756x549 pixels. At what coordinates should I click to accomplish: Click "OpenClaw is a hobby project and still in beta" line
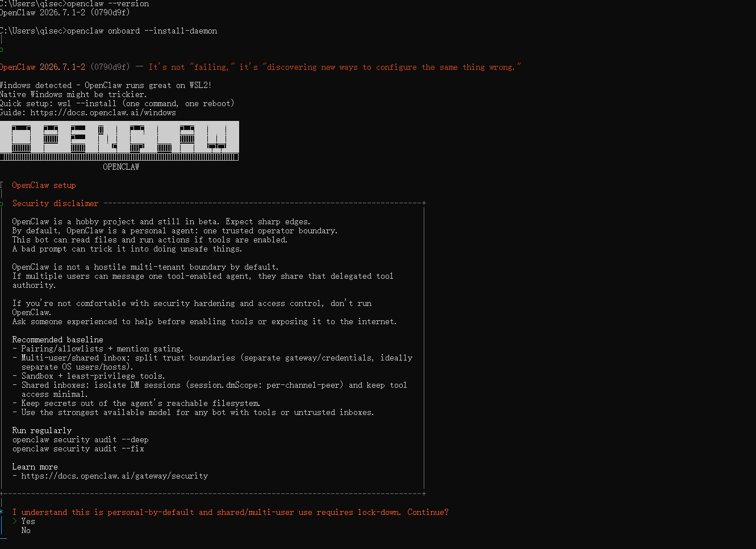point(161,221)
